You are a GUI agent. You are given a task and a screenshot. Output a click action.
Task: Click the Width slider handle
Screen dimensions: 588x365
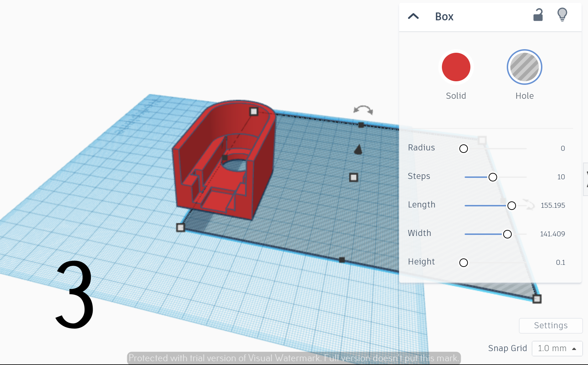tap(507, 234)
